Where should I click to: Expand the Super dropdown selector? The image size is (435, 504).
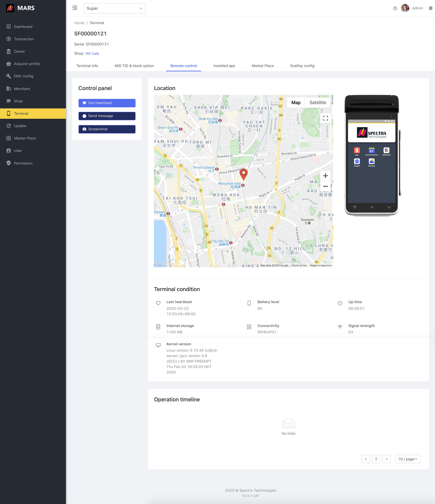[115, 8]
